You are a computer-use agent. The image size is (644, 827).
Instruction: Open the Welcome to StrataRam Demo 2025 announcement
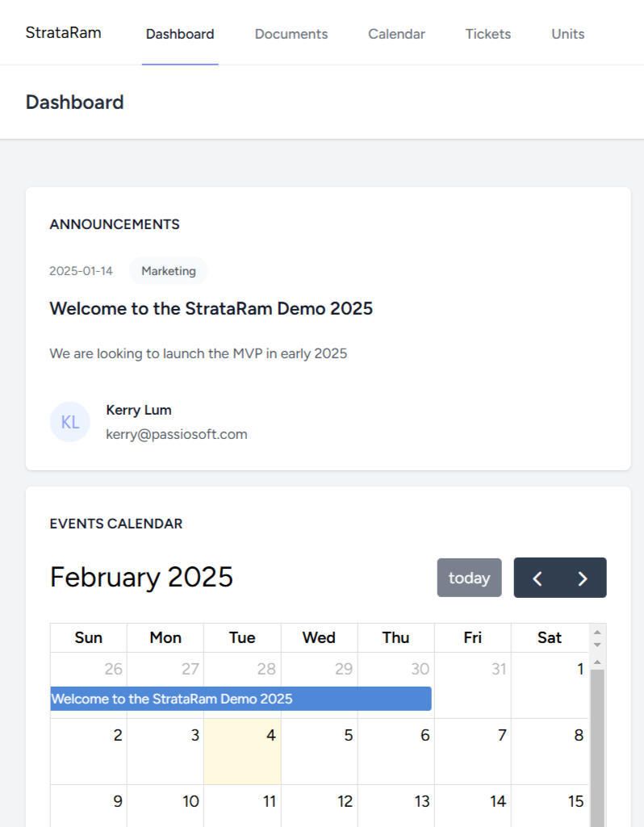coord(211,308)
